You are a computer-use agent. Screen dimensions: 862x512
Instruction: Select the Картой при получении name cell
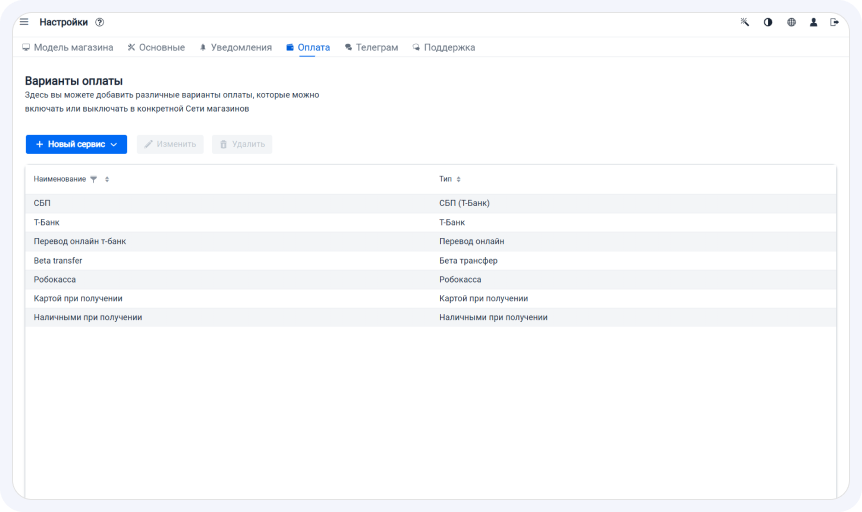pyautogui.click(x=78, y=298)
